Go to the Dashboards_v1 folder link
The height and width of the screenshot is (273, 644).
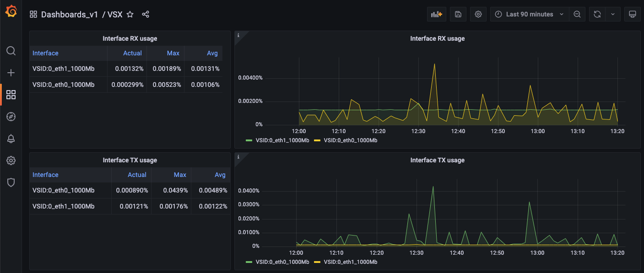pos(70,14)
